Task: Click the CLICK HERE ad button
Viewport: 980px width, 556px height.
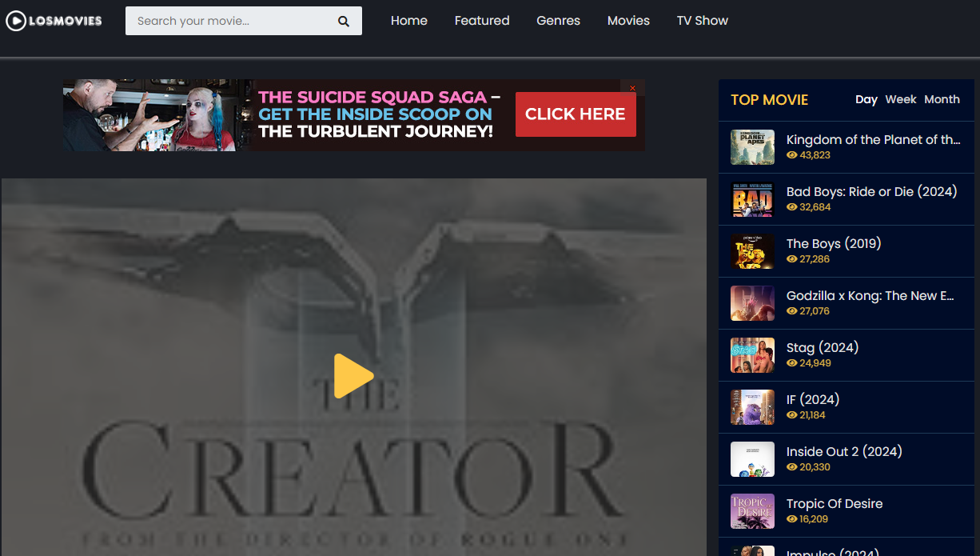Action: (x=576, y=114)
